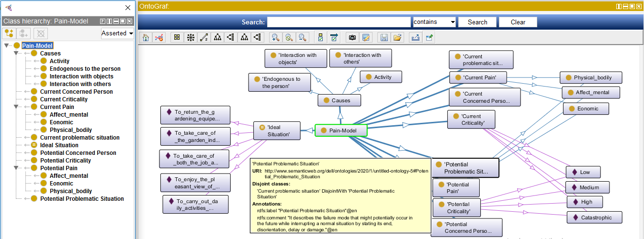Click the 'Current Criticality' graph node

[471, 119]
